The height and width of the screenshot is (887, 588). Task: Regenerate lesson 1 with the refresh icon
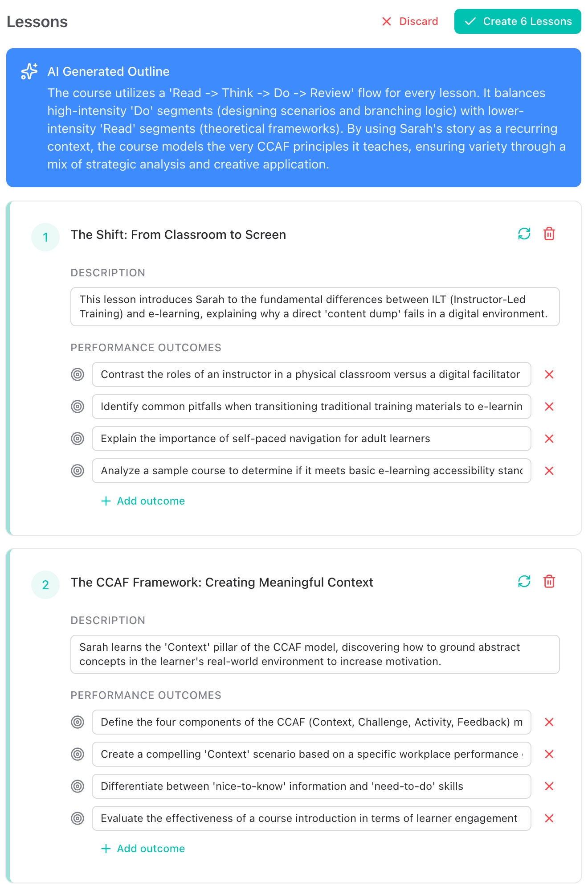524,234
